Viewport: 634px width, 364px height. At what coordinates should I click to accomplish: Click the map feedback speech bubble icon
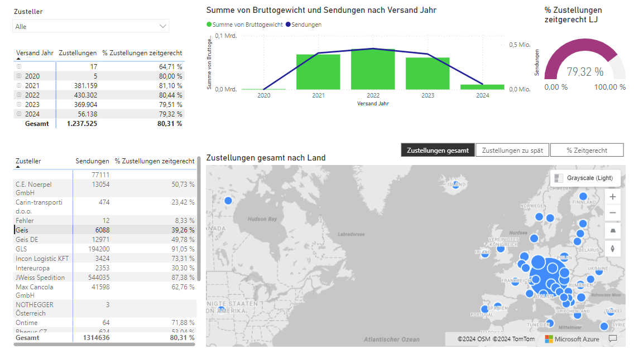[613, 338]
